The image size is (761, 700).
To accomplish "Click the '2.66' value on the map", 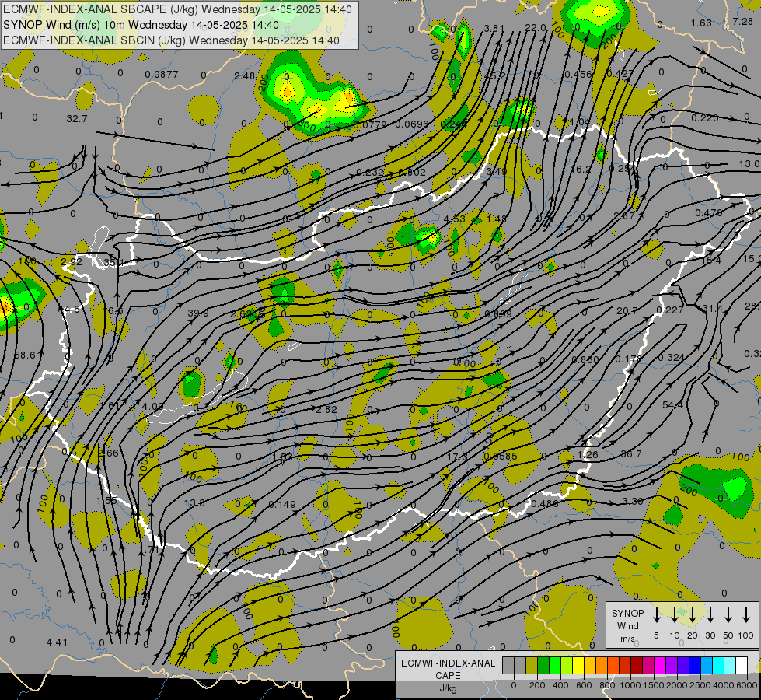I will (x=108, y=453).
